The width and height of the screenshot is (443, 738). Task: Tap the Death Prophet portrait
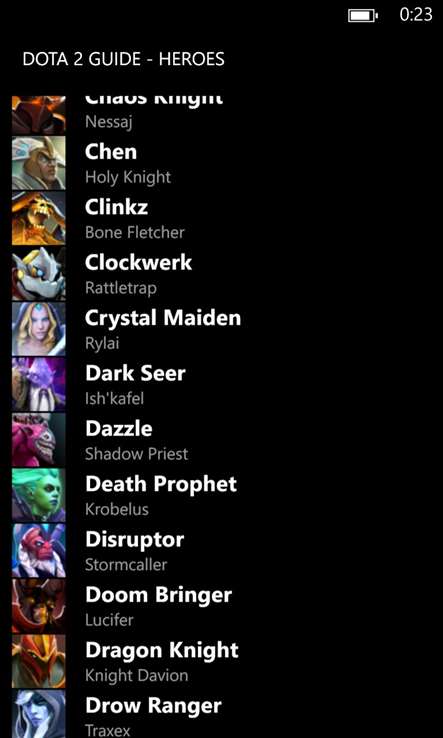(x=39, y=495)
